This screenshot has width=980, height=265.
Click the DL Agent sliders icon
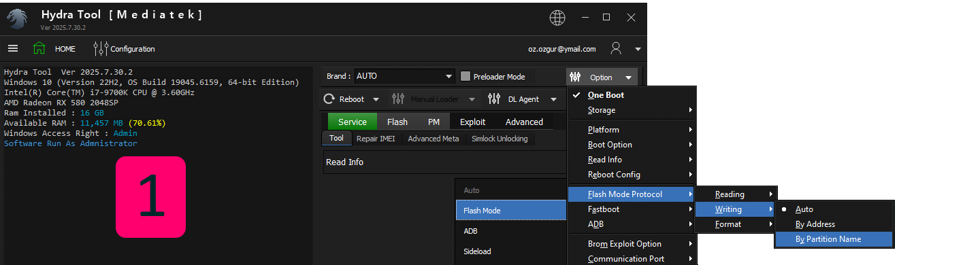click(495, 99)
